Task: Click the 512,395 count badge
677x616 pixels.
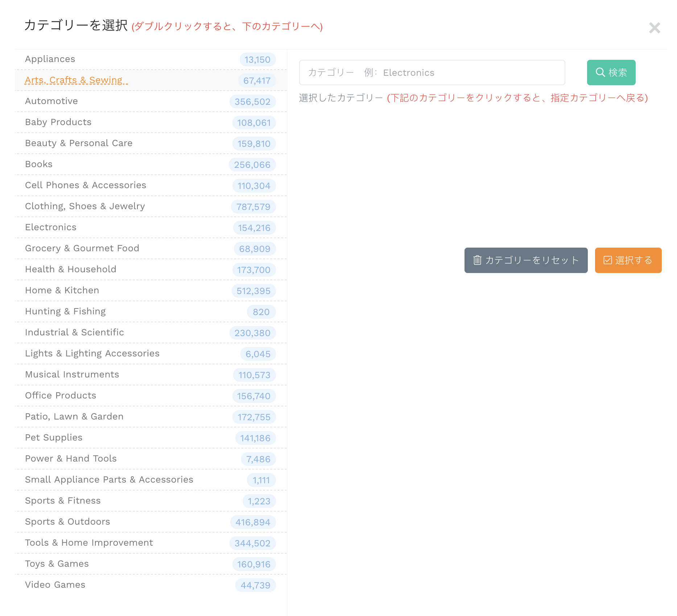Action: coord(253,291)
